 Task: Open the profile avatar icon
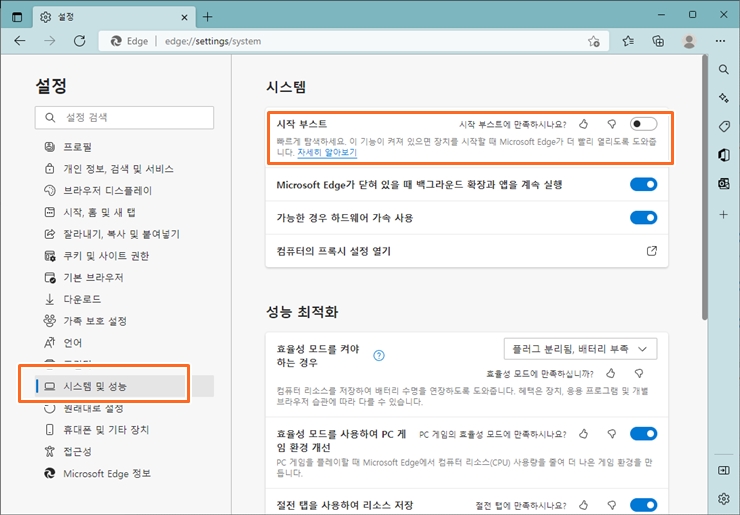click(x=689, y=42)
